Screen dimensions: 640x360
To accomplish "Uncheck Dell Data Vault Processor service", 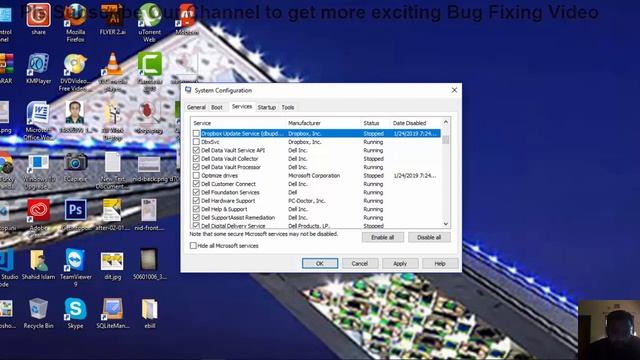I will click(x=196, y=167).
